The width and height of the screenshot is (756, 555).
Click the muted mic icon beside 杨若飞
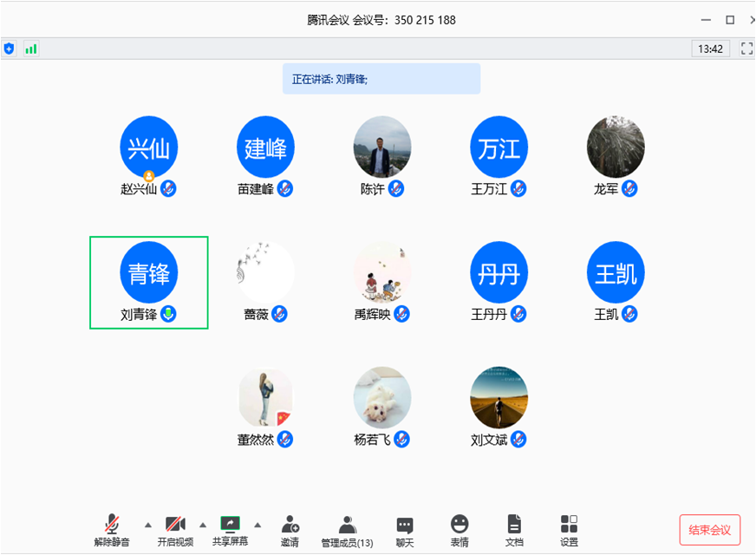[x=401, y=440]
